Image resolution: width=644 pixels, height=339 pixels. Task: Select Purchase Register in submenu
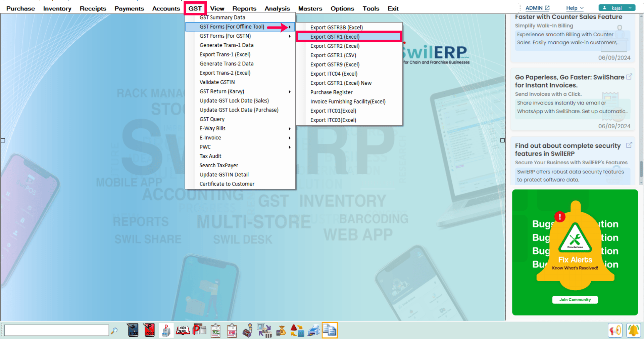349,92
